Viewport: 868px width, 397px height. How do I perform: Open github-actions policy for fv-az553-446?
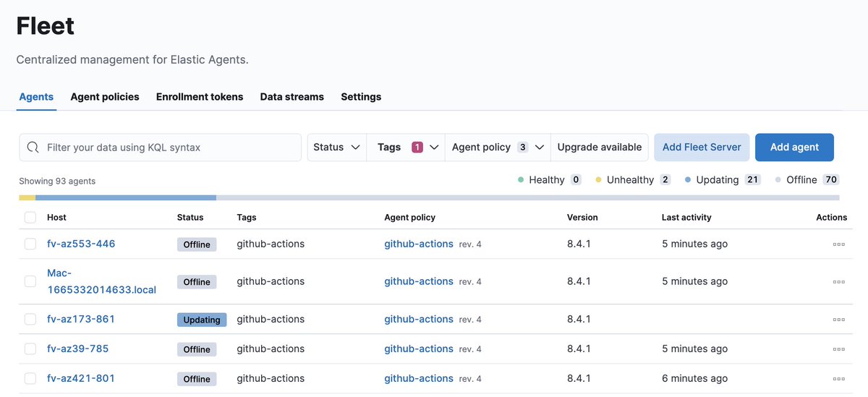[419, 244]
